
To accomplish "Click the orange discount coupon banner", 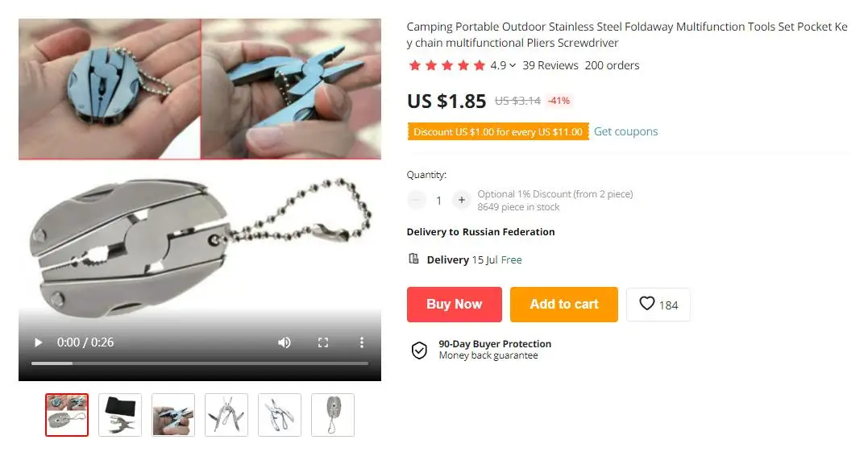I will [x=498, y=131].
